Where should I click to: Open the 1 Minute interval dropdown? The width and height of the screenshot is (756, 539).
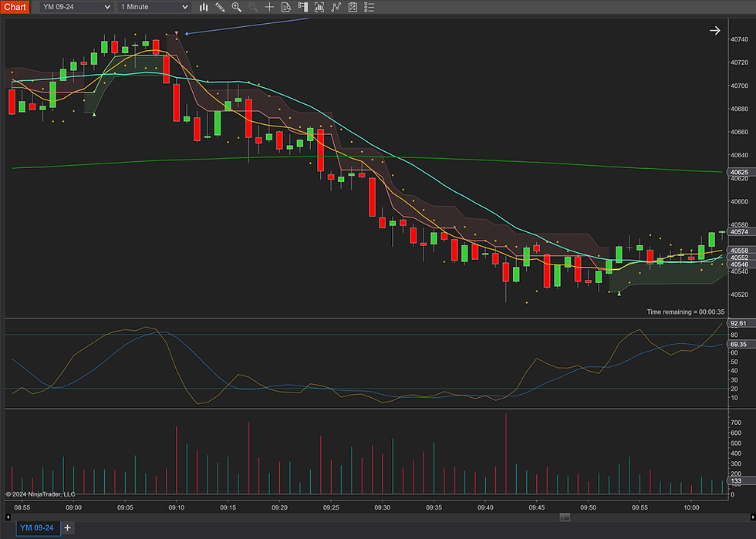pyautogui.click(x=154, y=7)
